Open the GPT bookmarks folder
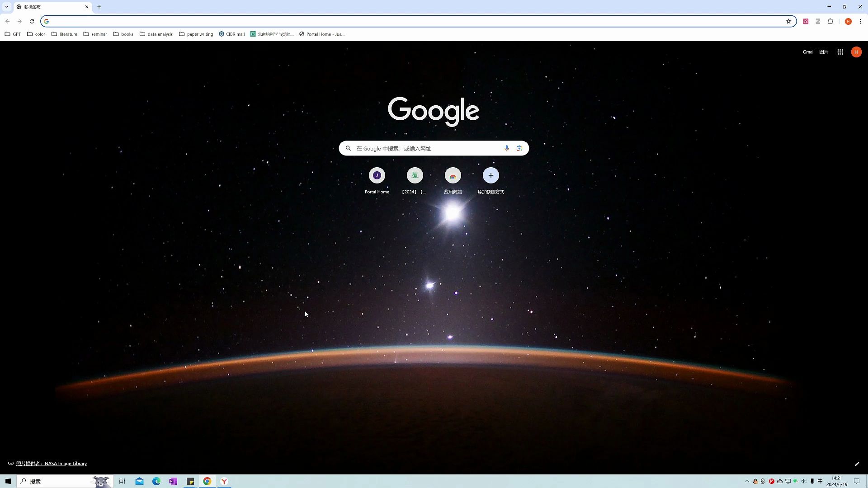 click(x=13, y=34)
